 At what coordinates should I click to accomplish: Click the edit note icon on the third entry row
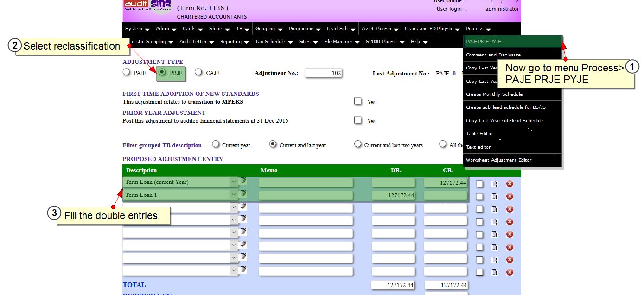pyautogui.click(x=243, y=206)
